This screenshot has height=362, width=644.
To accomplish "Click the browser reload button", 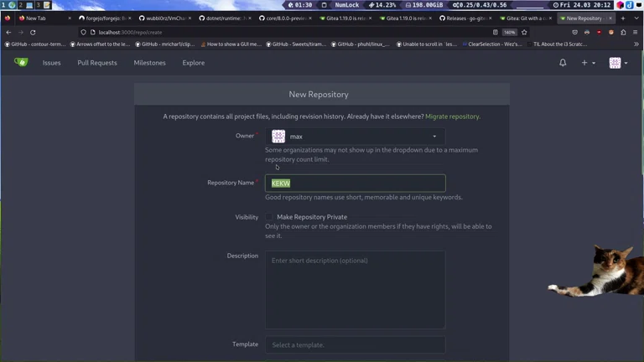I will [x=33, y=32].
